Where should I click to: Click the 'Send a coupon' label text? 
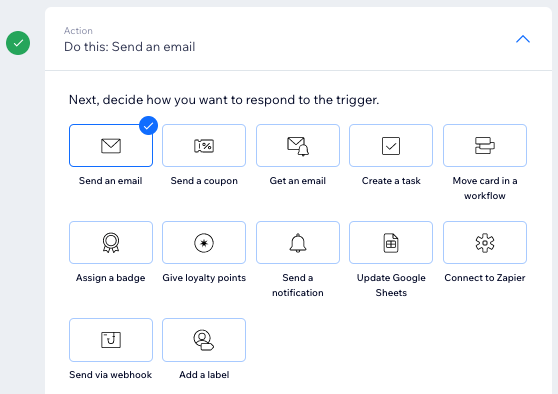204,181
